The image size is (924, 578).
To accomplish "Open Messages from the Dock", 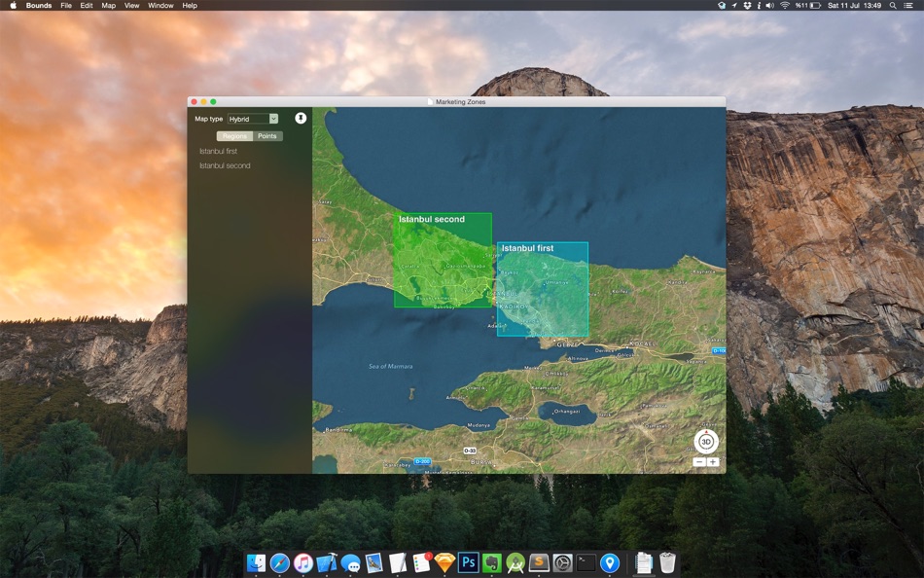I will (350, 562).
